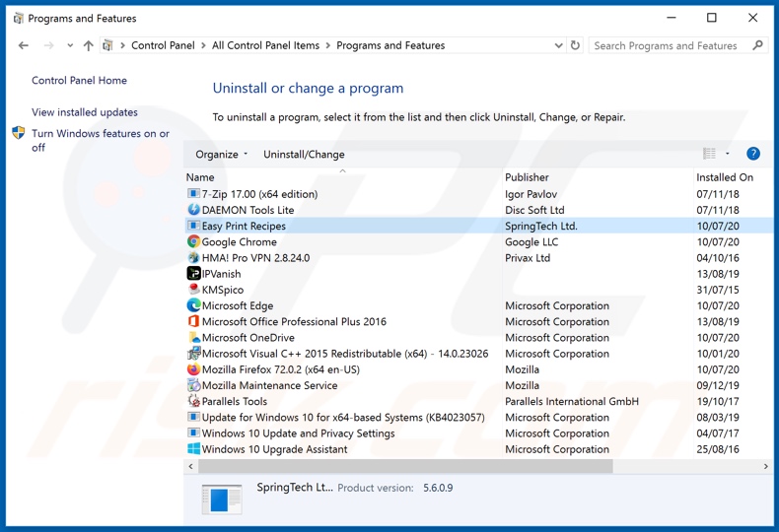The height and width of the screenshot is (532, 779).
Task: Click the IPVanish icon
Action: 193,274
